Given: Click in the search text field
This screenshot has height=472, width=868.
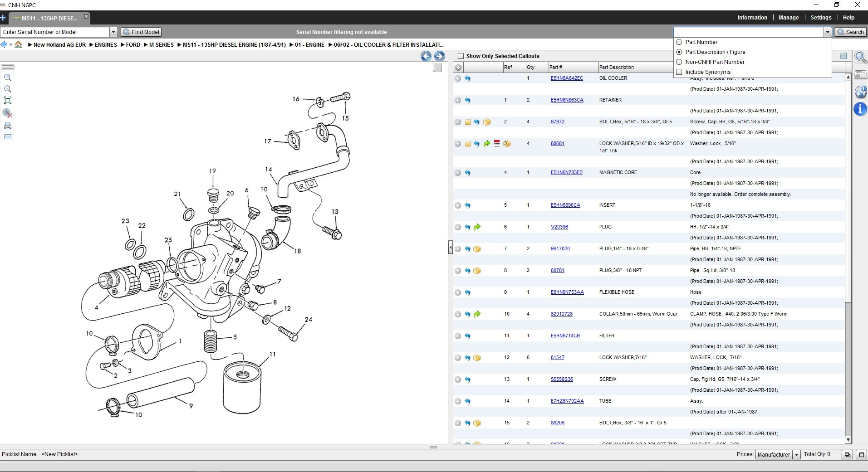Looking at the screenshot, I should click(749, 32).
